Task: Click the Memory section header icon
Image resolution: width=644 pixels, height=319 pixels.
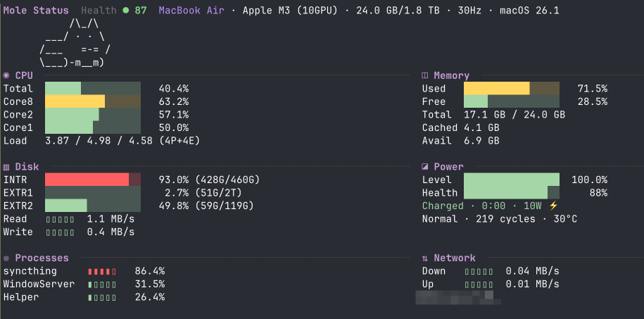Action: tap(425, 75)
